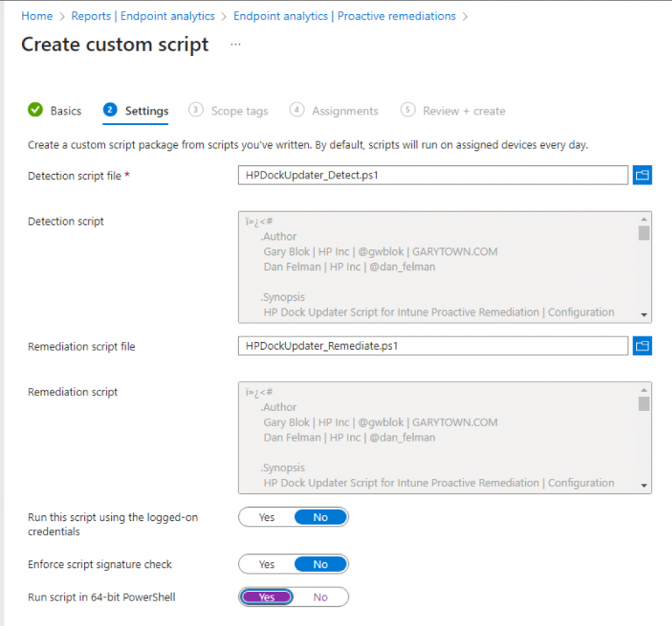
Task: Click the step 5 Review + create circle icon
Action: tap(408, 110)
